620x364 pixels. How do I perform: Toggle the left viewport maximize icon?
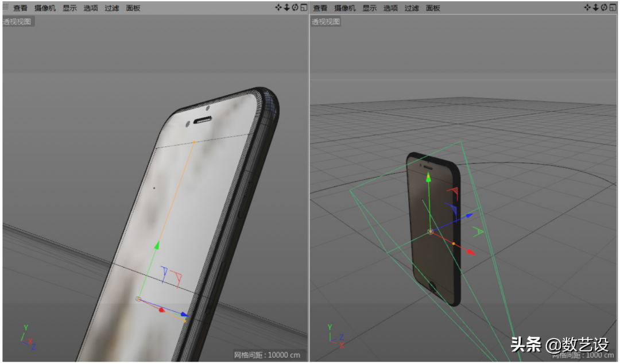pyautogui.click(x=304, y=7)
